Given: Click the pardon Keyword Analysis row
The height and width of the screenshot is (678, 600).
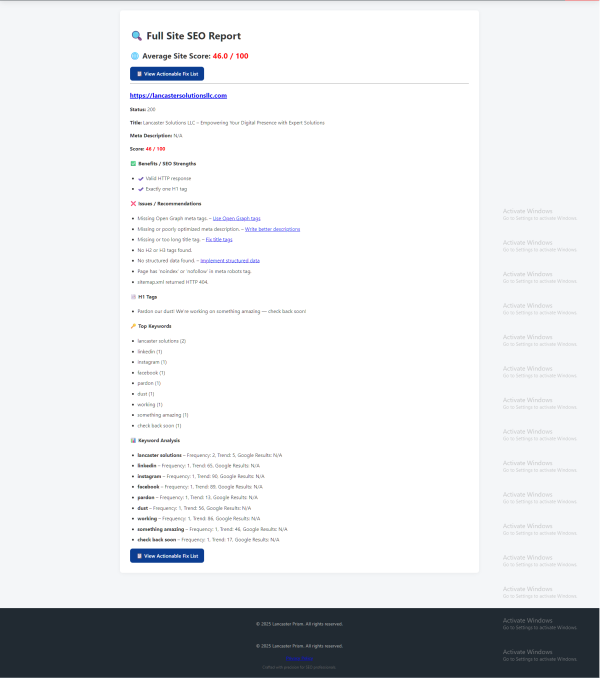Looking at the screenshot, I should point(198,497).
